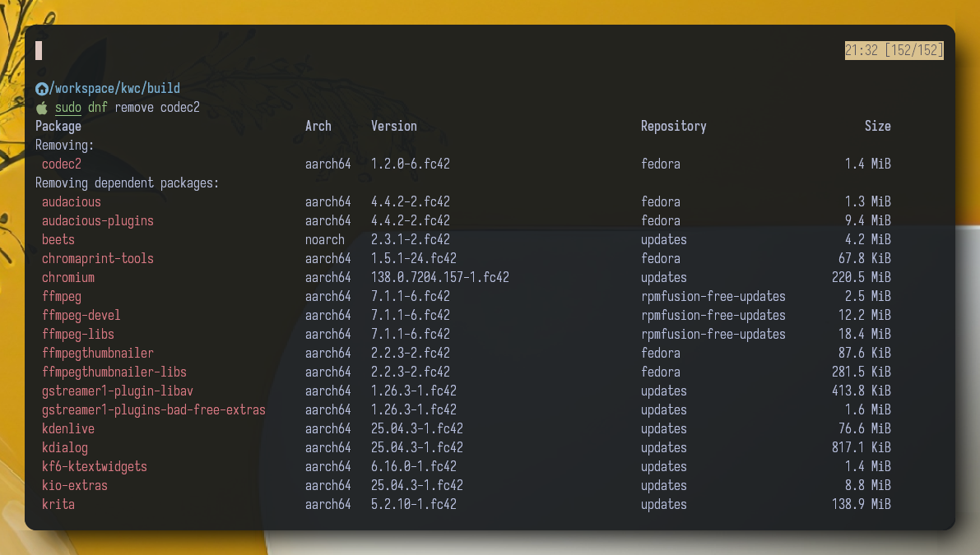Click the 6.16.0-1.fc42 version text
The image size is (980, 555).
click(x=414, y=466)
